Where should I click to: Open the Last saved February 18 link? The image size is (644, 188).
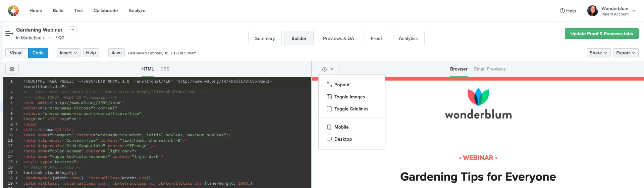tap(162, 53)
